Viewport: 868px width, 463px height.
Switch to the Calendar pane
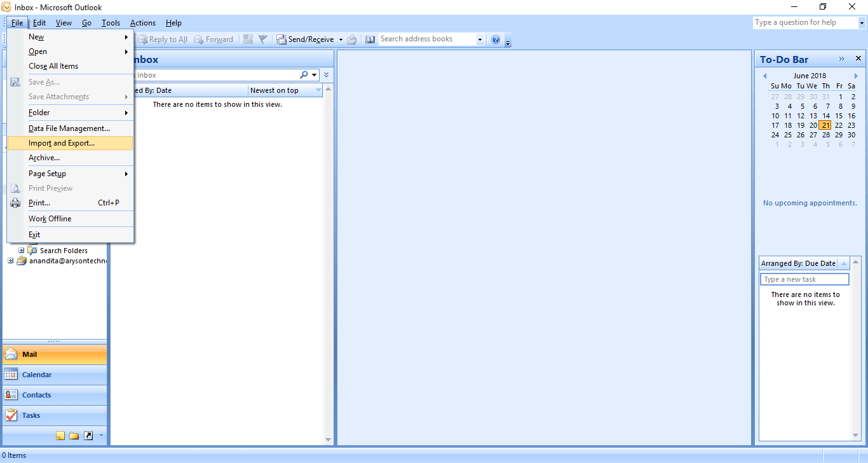(x=55, y=375)
